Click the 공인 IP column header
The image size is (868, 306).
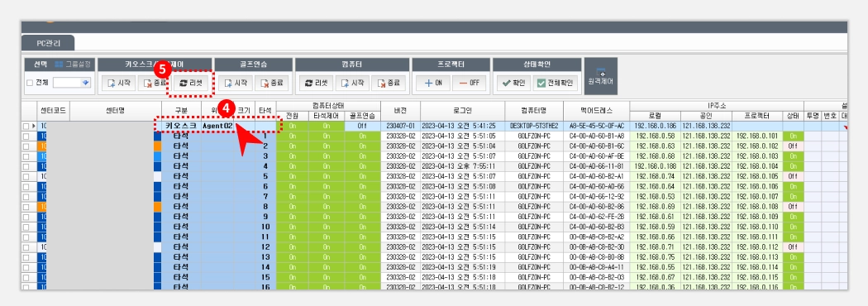tap(706, 116)
